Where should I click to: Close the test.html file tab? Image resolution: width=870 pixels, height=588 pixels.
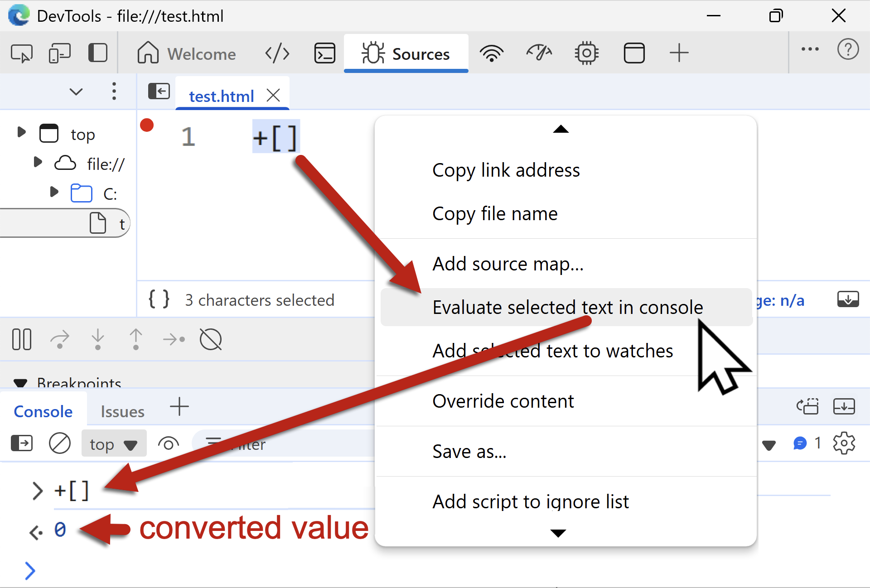[273, 96]
